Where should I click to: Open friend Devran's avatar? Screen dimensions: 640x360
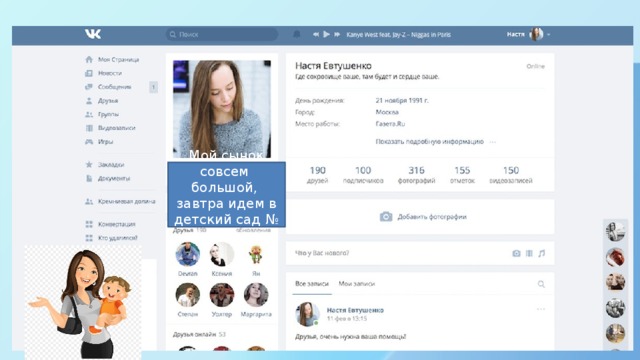188,254
